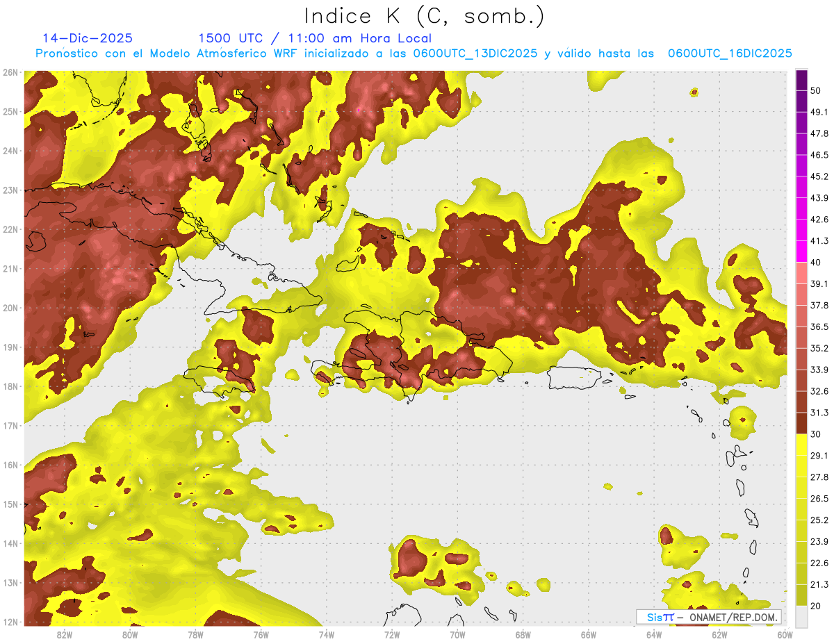Image resolution: width=834 pixels, height=644 pixels.
Task: Click the 25N latitude axis label
Action: [10, 112]
